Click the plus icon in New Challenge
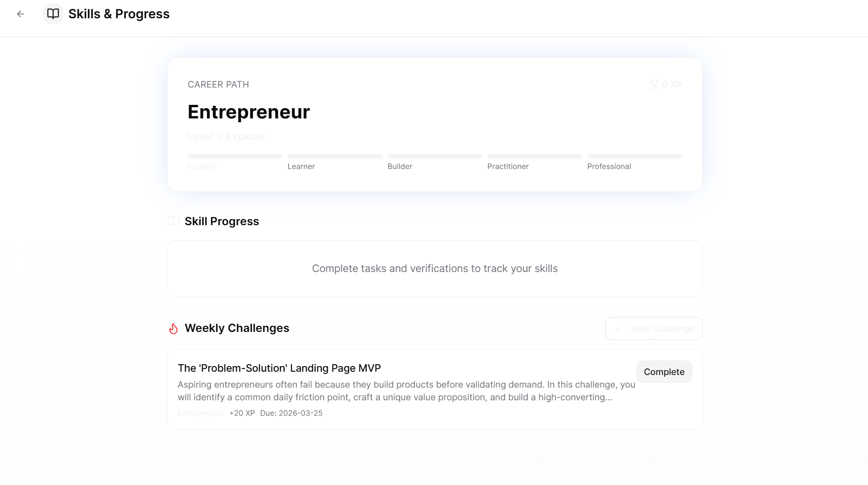Viewport: 868px width, 485px height. point(618,329)
